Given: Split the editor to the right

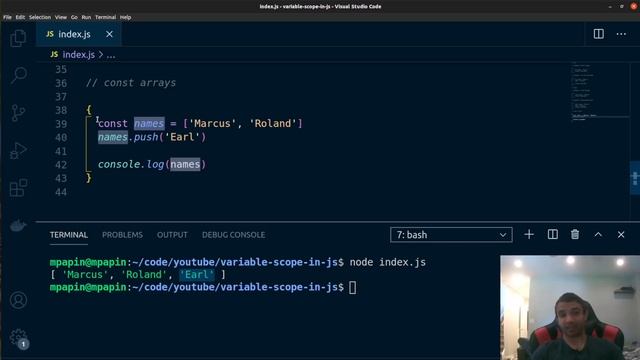Looking at the screenshot, I should tap(598, 34).
